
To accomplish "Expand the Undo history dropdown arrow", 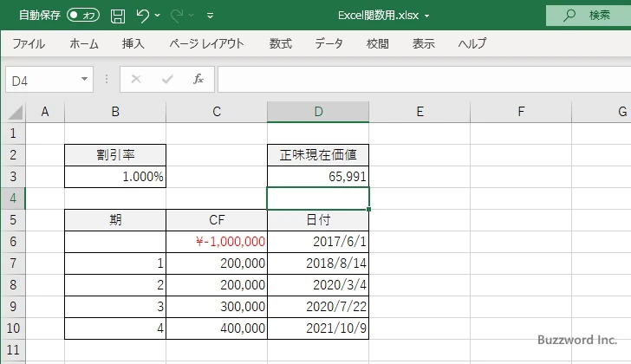I will [158, 16].
